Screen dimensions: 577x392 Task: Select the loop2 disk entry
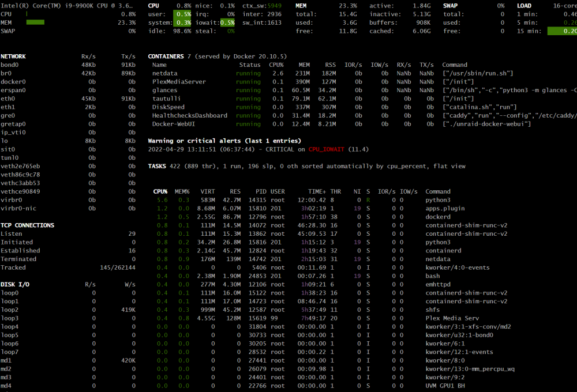click(10, 310)
